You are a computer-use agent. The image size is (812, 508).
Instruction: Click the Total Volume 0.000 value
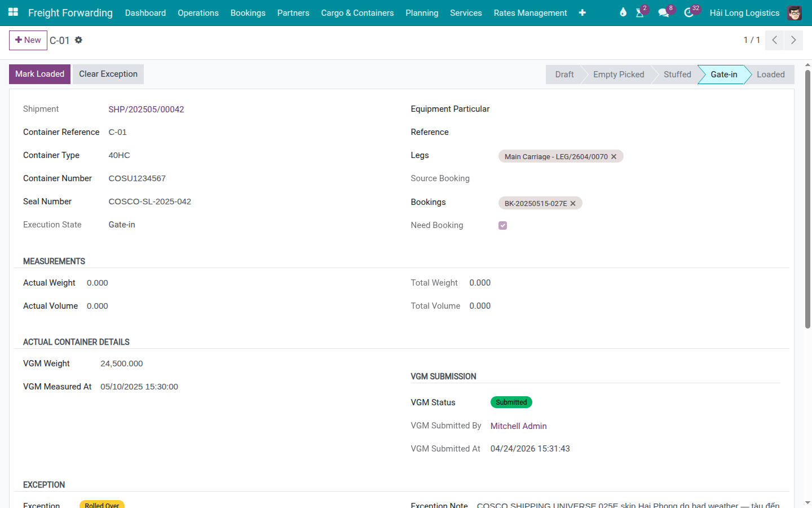coord(480,306)
